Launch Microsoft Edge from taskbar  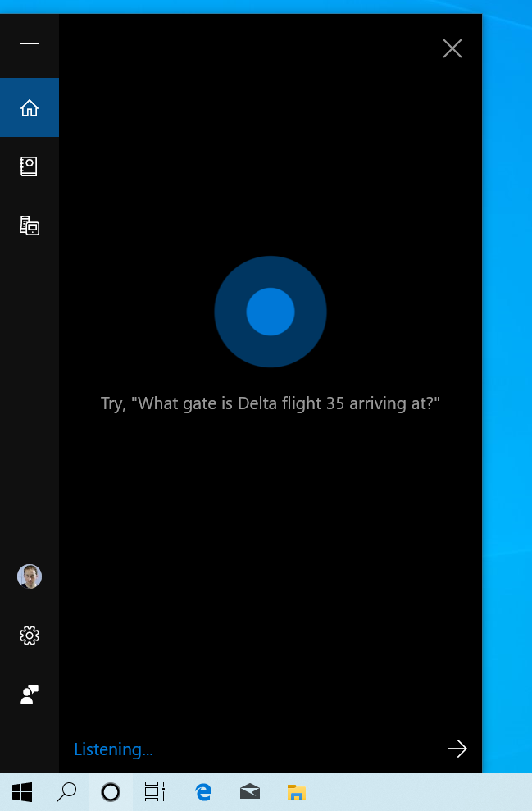[203, 792]
